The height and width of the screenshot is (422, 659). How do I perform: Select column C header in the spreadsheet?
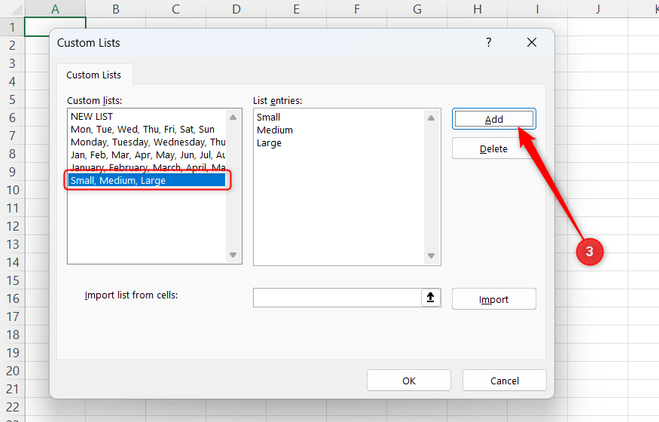point(176,9)
